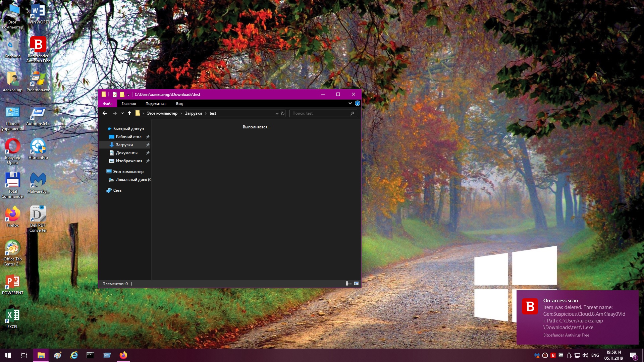The width and height of the screenshot is (644, 362).
Task: Open address bar history dropdown
Action: [x=277, y=113]
